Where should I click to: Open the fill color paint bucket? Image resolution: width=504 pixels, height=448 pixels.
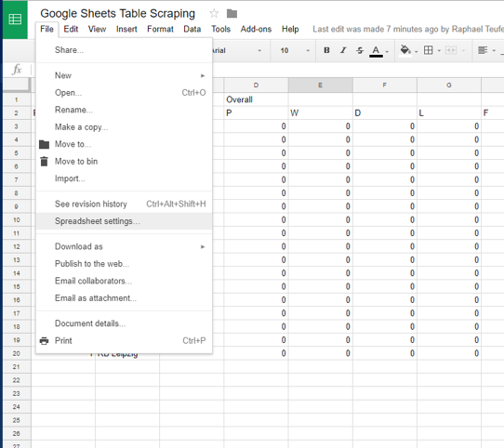click(405, 50)
